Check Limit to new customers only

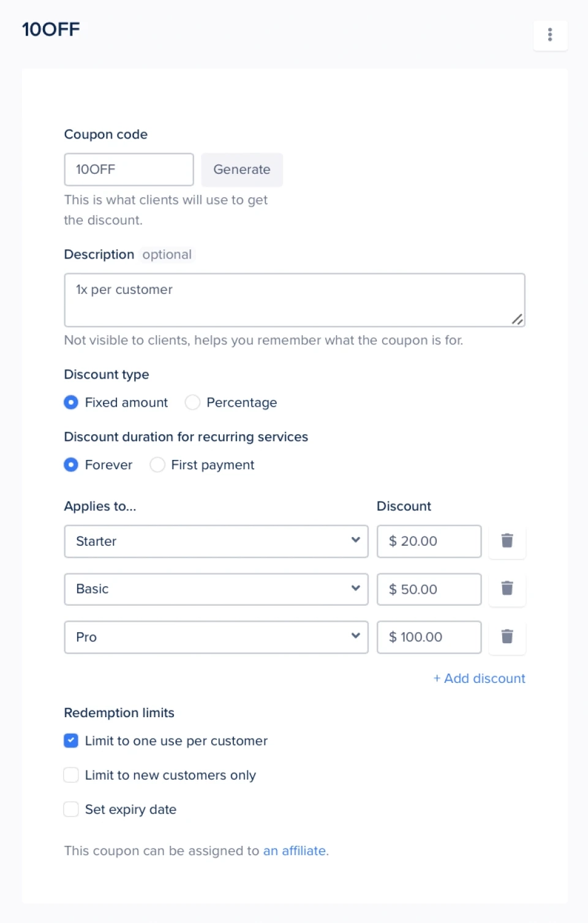pos(70,775)
